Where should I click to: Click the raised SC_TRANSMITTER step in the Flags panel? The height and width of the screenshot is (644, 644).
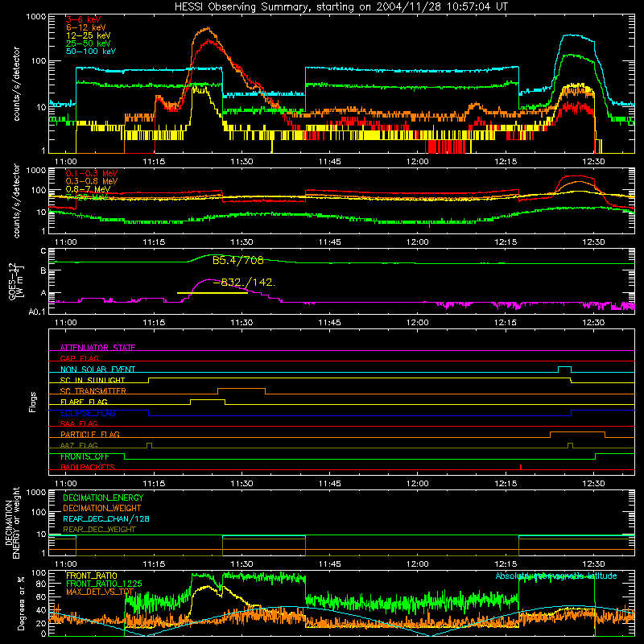click(x=242, y=389)
